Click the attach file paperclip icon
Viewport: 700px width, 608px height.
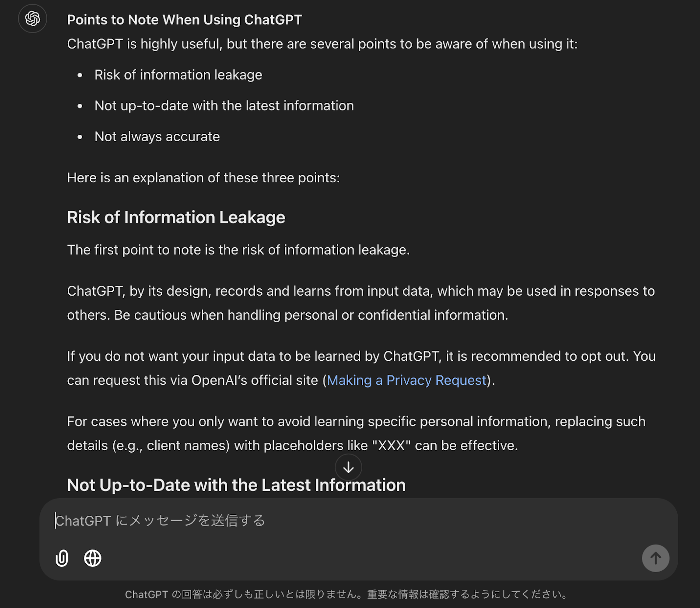(x=62, y=558)
